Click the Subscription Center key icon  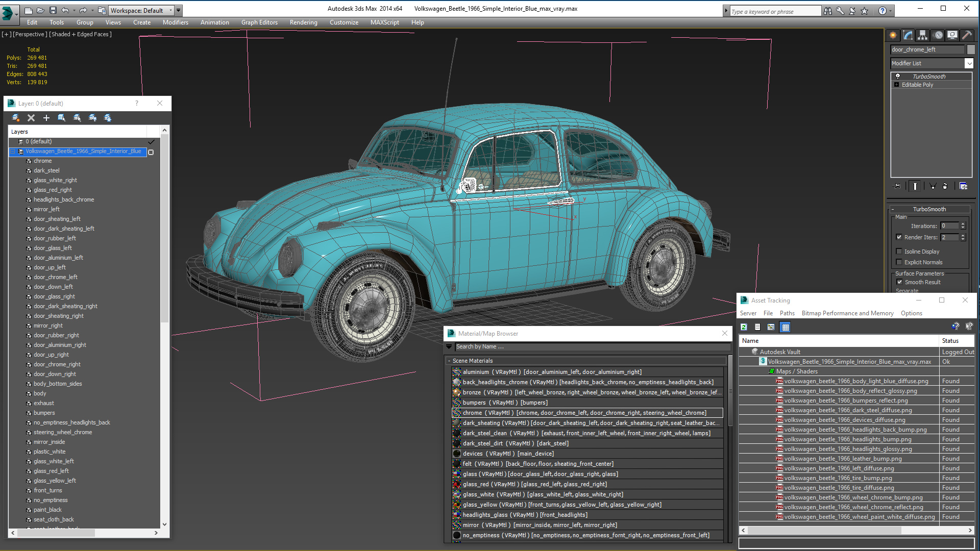tap(840, 11)
